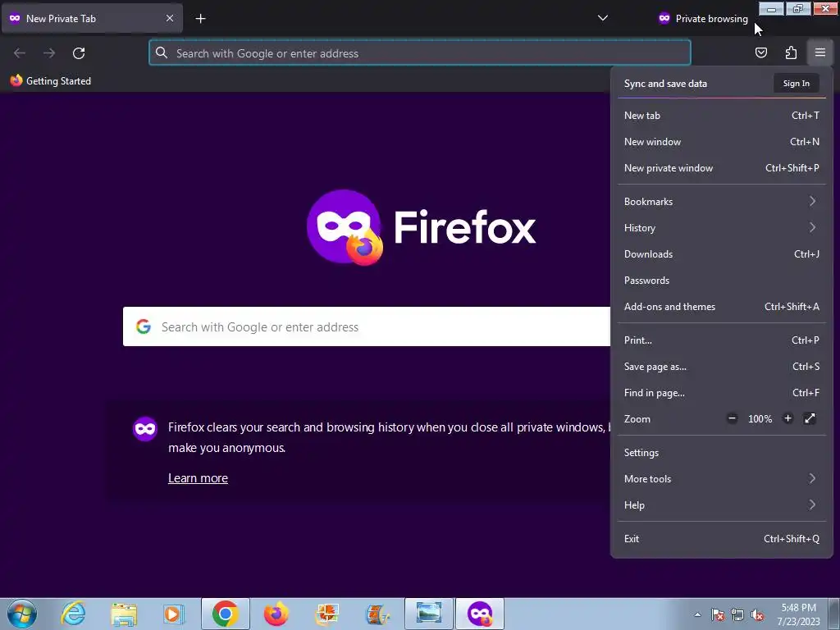Click Sync and save data label
Screen dimensions: 840x630
665,84
